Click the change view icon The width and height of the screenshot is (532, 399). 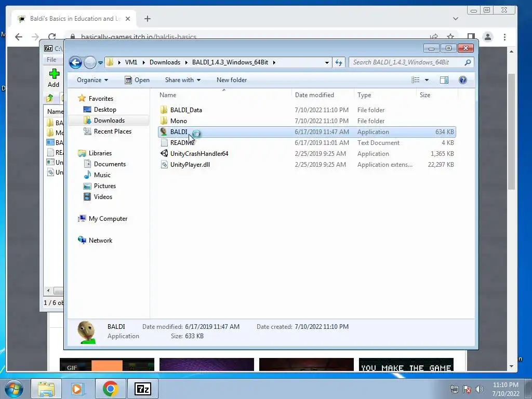(x=416, y=80)
